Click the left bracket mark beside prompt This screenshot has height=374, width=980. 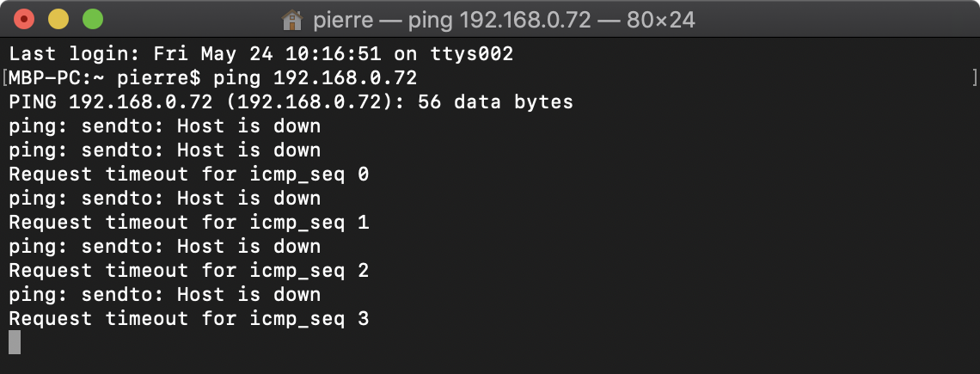5,78
